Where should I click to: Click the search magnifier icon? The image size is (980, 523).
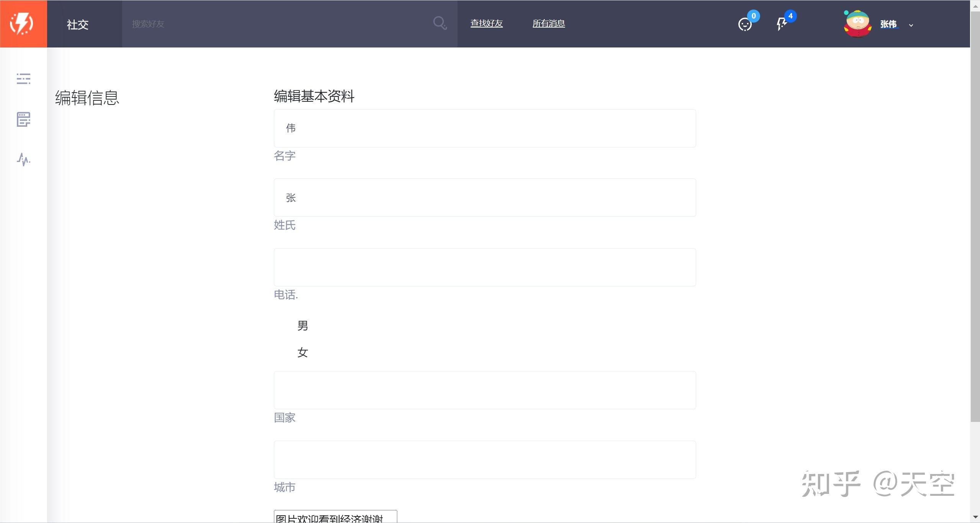coord(439,23)
